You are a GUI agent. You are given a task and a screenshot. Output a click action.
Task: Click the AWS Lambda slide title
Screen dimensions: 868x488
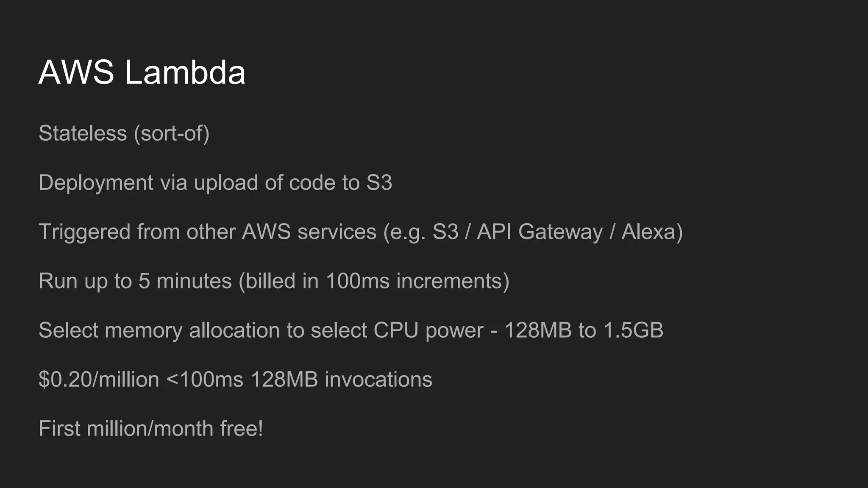click(142, 72)
